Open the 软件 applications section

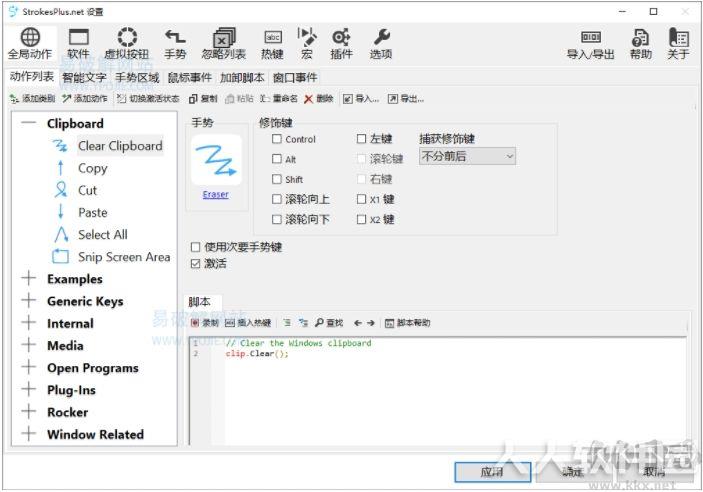[x=78, y=44]
